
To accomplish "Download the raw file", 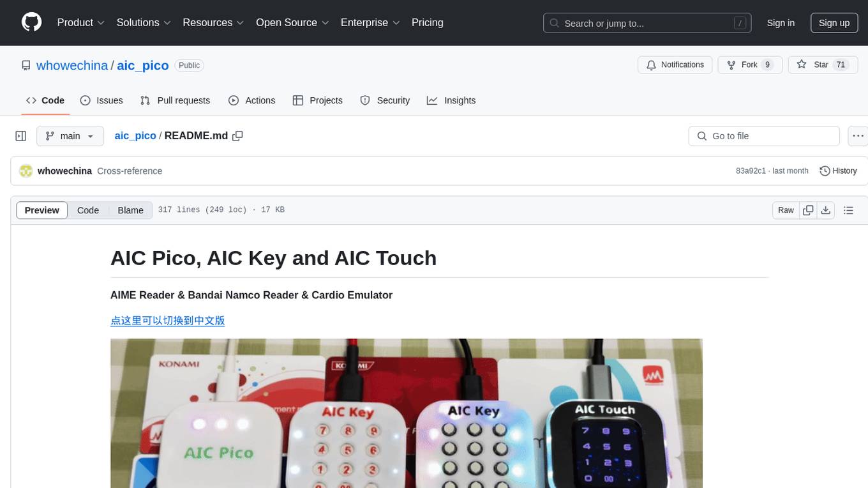I will 825,210.
